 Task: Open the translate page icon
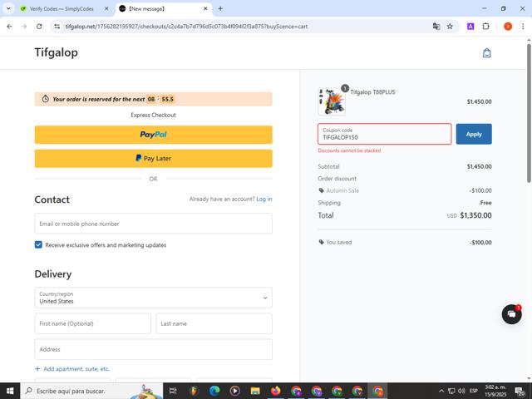pos(436,27)
